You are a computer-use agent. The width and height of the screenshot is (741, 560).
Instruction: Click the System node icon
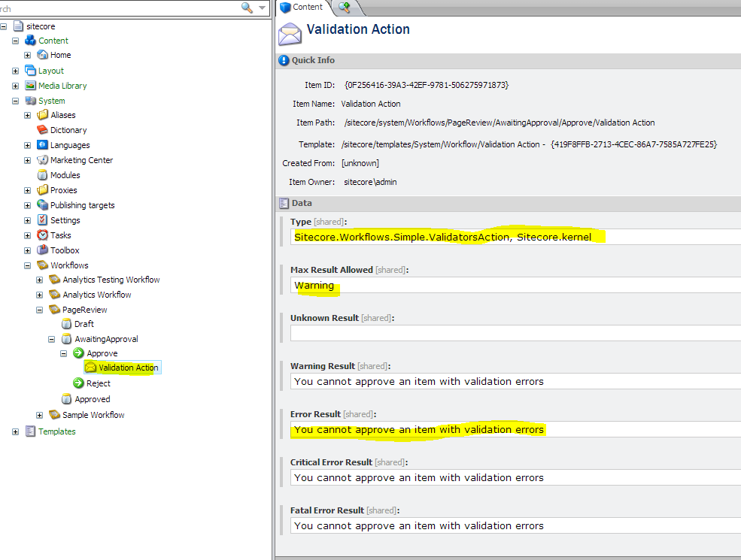31,101
